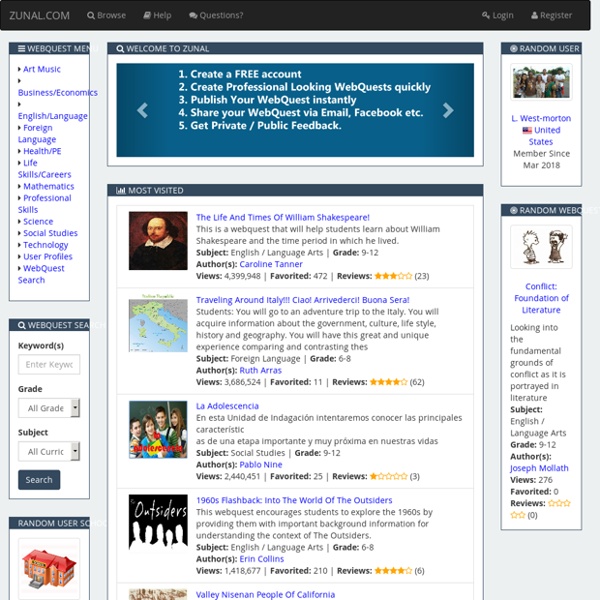Click the star rating for Shakespeare webquest
This screenshot has width=600, height=600.
pos(393,276)
